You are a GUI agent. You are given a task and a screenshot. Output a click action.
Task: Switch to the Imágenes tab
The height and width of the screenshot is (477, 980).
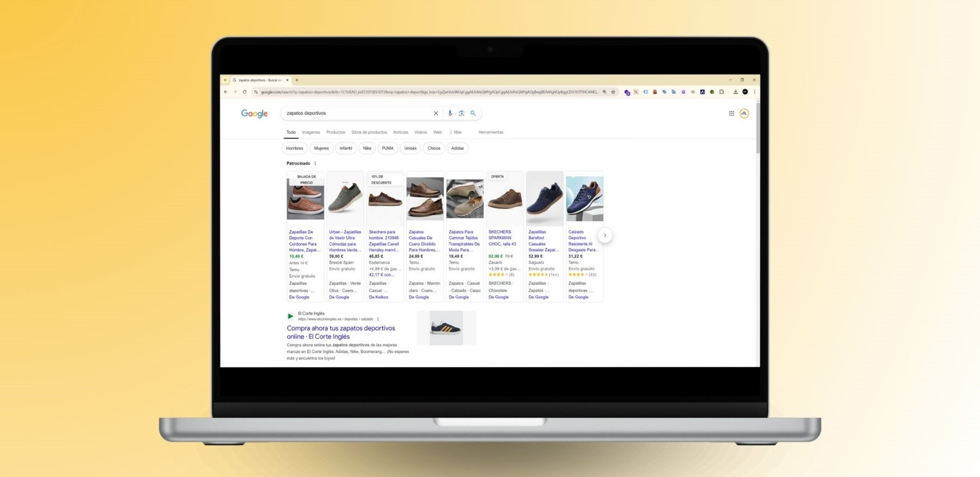(x=311, y=132)
